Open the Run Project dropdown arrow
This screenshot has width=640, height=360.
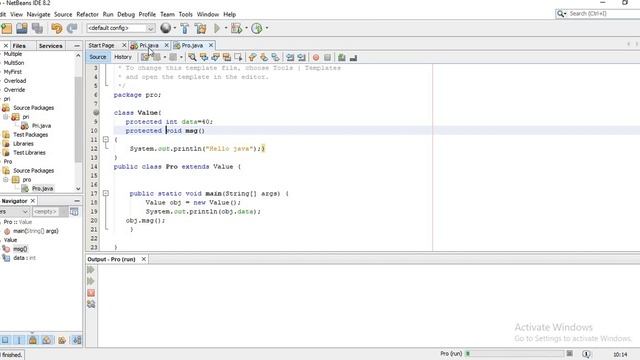point(226,28)
